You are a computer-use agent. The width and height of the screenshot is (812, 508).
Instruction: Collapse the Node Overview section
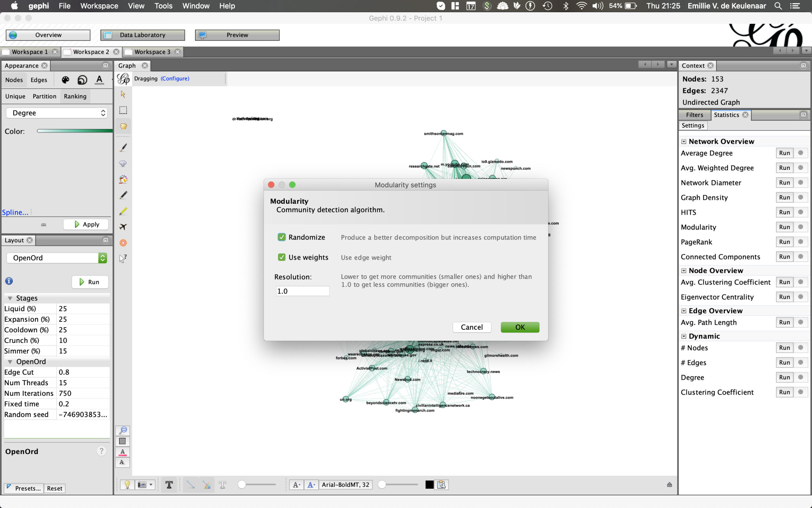coord(684,271)
